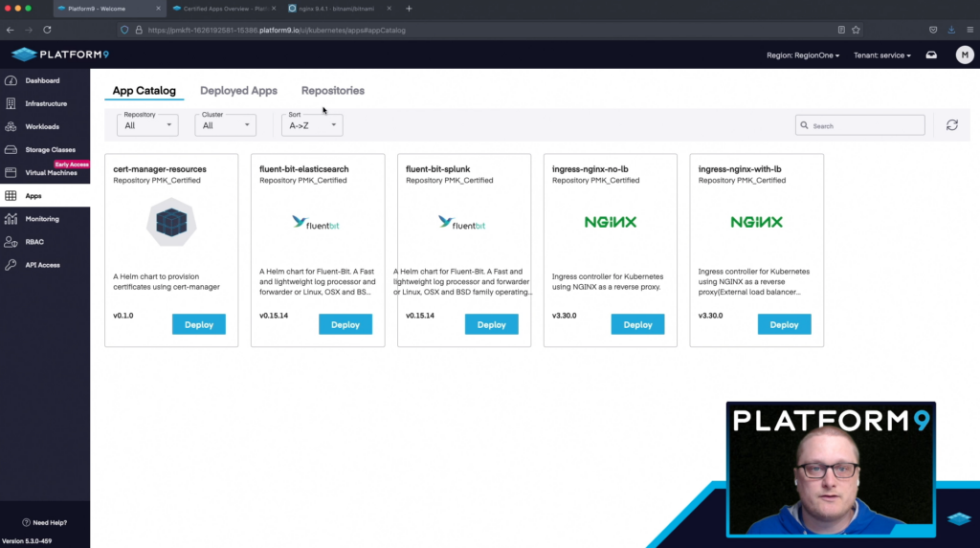
Task: Click the ingress-nginx-no-lb NGINX logo
Action: click(610, 222)
